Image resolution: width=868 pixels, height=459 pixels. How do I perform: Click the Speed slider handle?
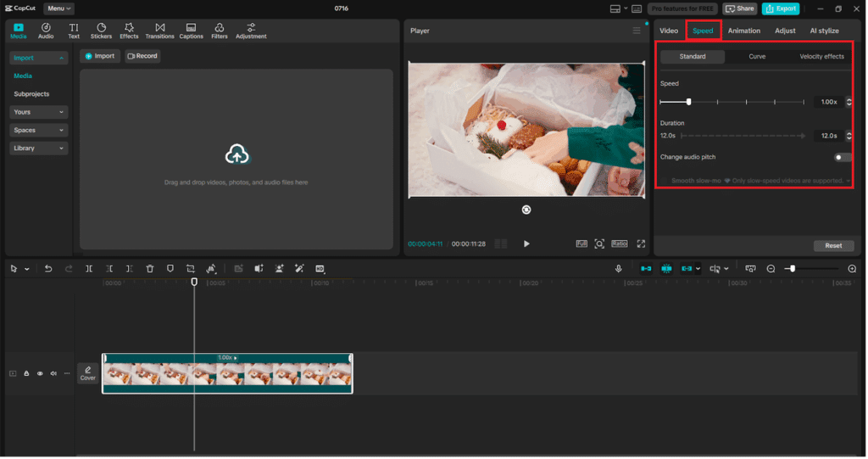click(688, 102)
